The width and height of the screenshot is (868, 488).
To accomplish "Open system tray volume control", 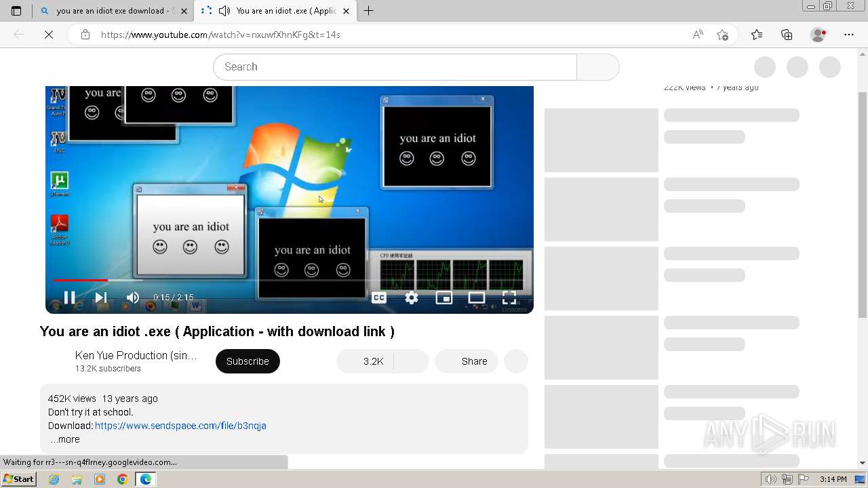I will [771, 479].
